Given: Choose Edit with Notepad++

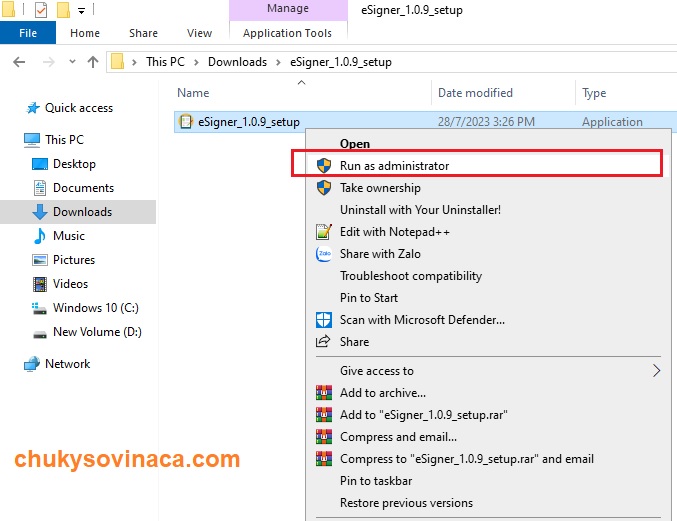Looking at the screenshot, I should point(488,232).
